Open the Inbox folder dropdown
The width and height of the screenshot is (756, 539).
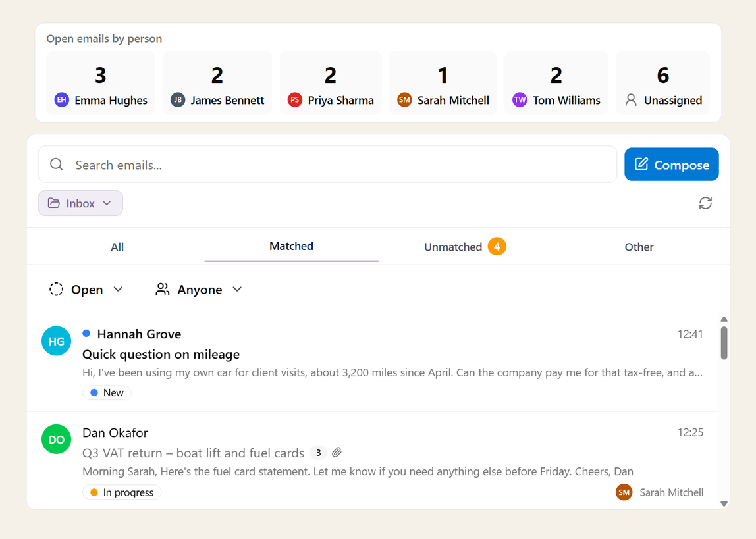(x=80, y=203)
